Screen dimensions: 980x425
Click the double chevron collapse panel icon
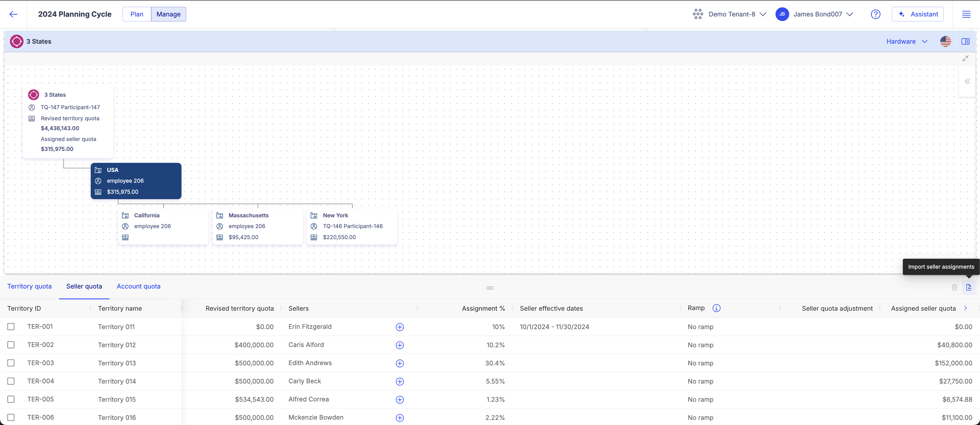(967, 81)
